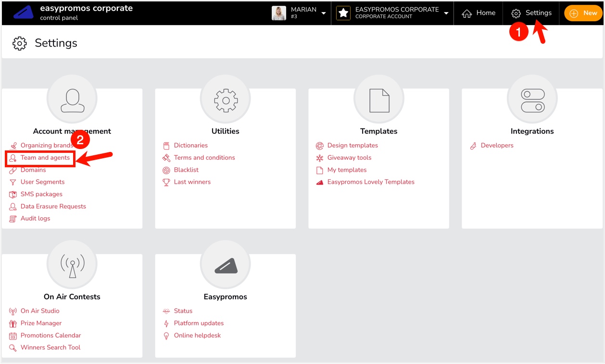Open Prize Manager link

click(x=41, y=323)
